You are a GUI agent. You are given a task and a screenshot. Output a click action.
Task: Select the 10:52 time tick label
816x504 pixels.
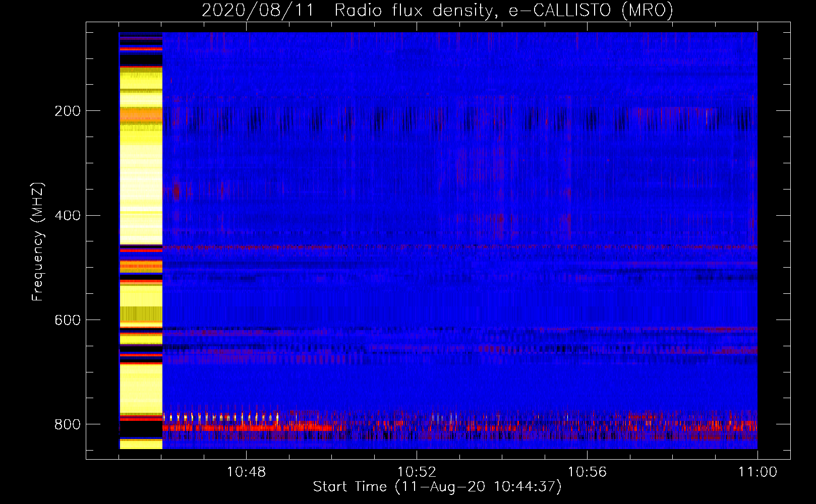417,472
